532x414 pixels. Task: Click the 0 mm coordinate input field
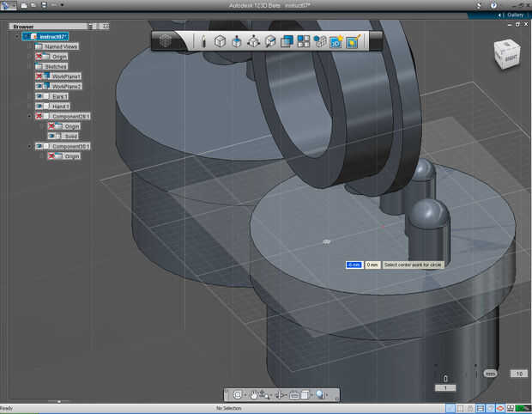tap(372, 265)
